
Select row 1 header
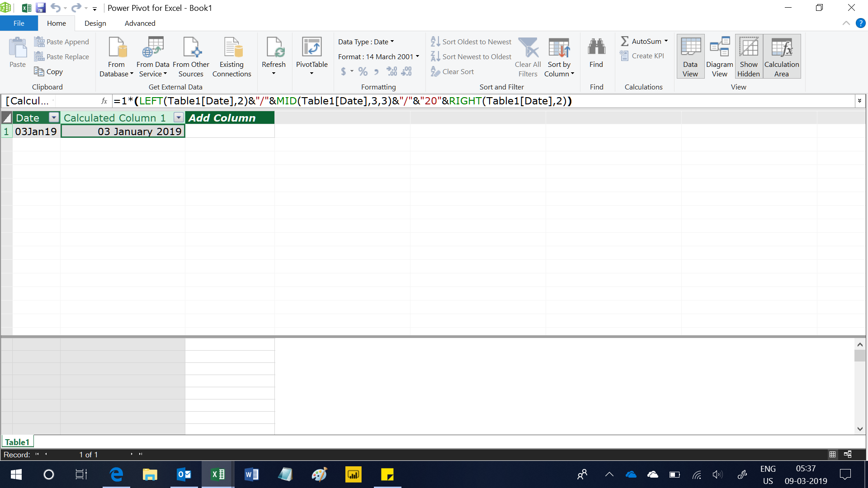[6, 131]
